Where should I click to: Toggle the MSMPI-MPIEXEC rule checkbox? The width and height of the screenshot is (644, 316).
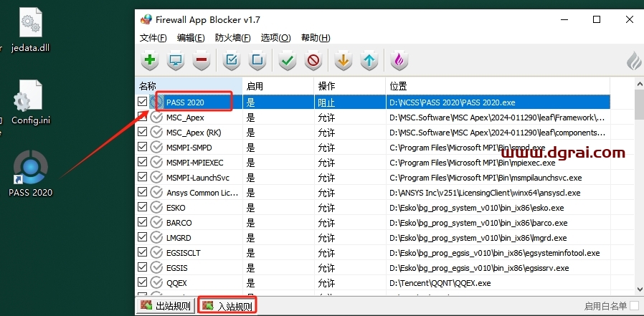[143, 162]
